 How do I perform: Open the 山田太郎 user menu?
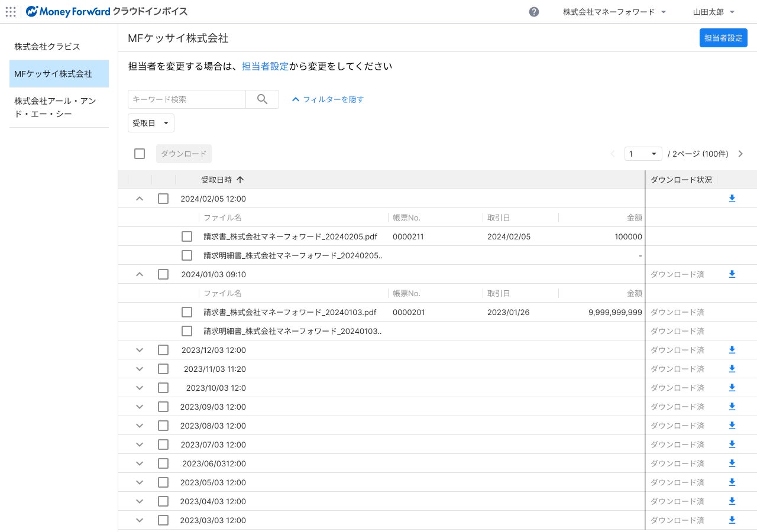(x=714, y=12)
